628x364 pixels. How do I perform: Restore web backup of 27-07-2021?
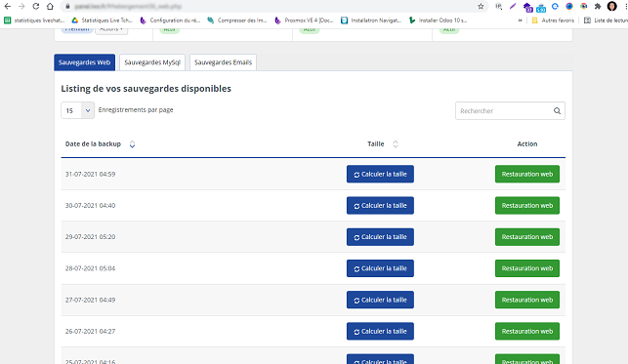527,300
